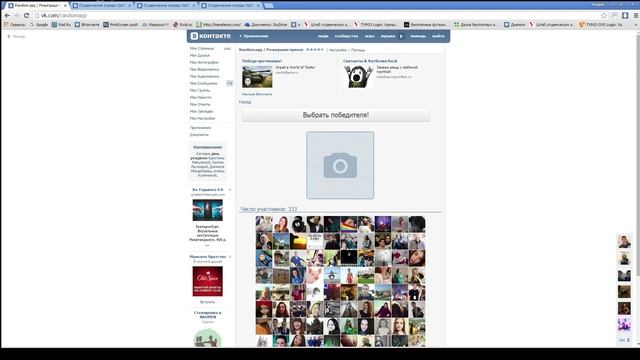The image size is (640, 360).
Task: Click the camera placeholder image
Action: tap(340, 165)
